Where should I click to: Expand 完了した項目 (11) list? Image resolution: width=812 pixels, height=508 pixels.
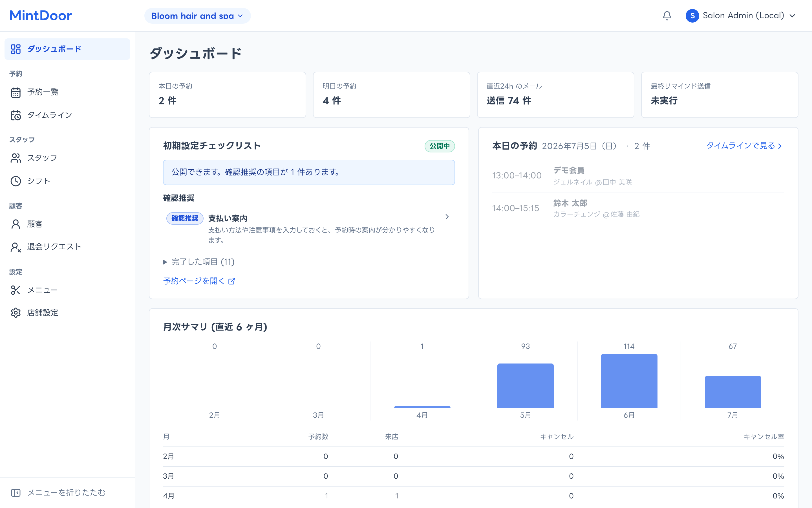199,262
